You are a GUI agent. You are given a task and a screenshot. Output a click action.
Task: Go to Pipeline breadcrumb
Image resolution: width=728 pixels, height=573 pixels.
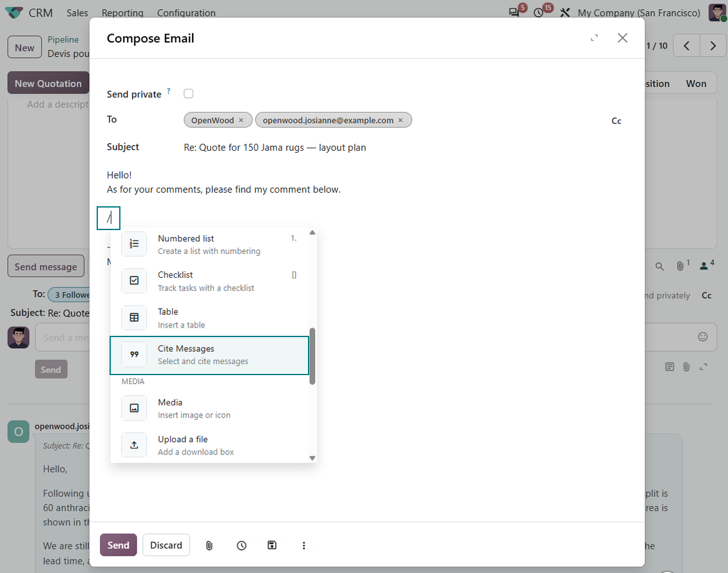63,39
